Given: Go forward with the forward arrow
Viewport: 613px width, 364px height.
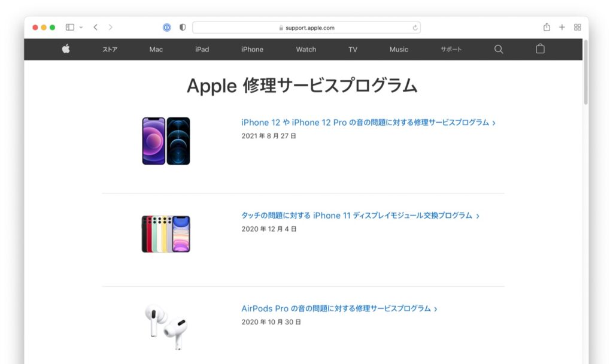Looking at the screenshot, I should coord(110,27).
